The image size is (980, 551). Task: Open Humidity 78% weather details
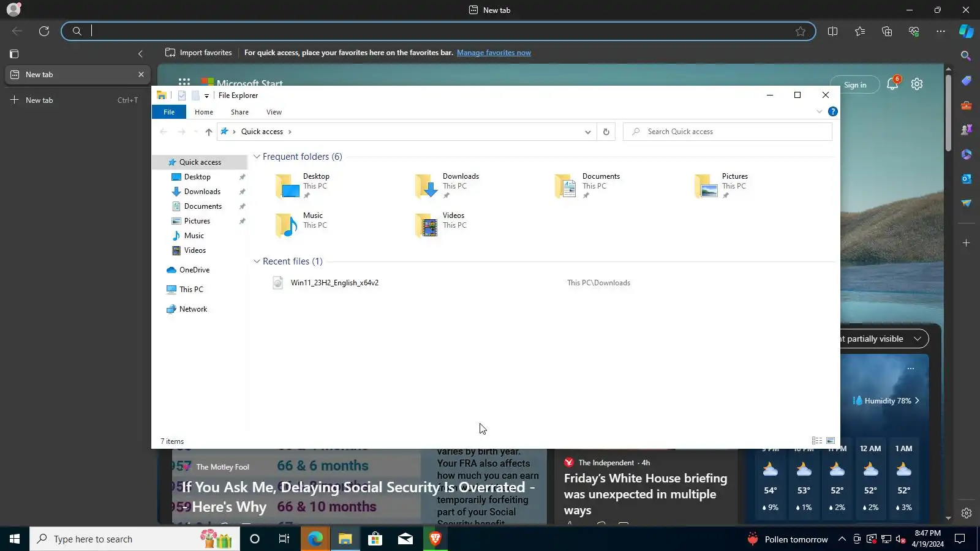point(886,401)
